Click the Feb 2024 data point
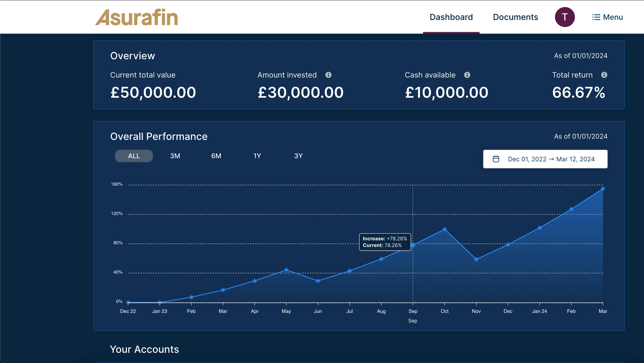 tap(571, 209)
